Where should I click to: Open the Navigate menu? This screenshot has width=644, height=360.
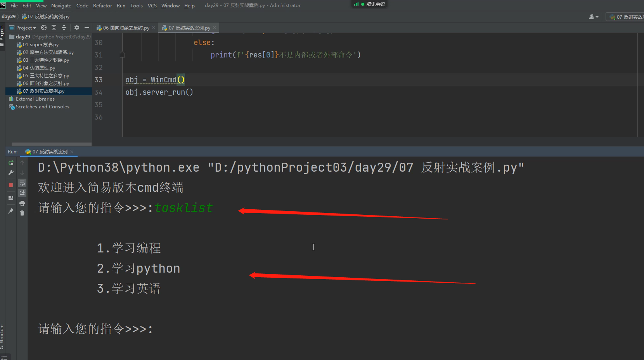(61, 5)
